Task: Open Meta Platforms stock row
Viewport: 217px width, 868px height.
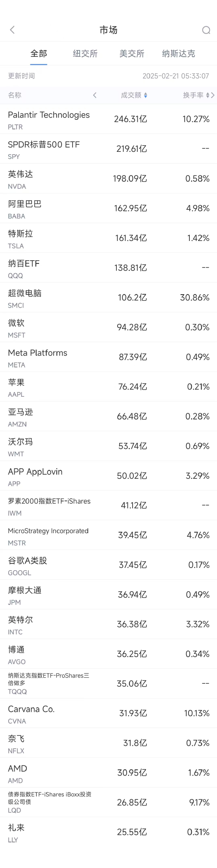Action: coord(108,357)
